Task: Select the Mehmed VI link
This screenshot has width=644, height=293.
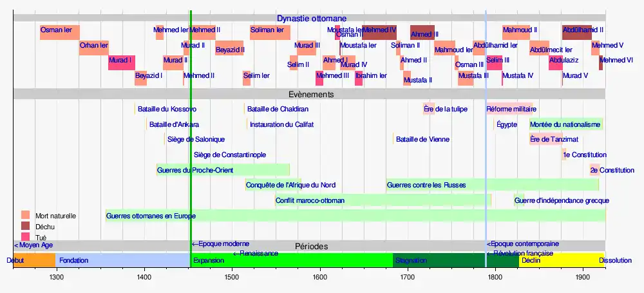Action: (x=616, y=61)
